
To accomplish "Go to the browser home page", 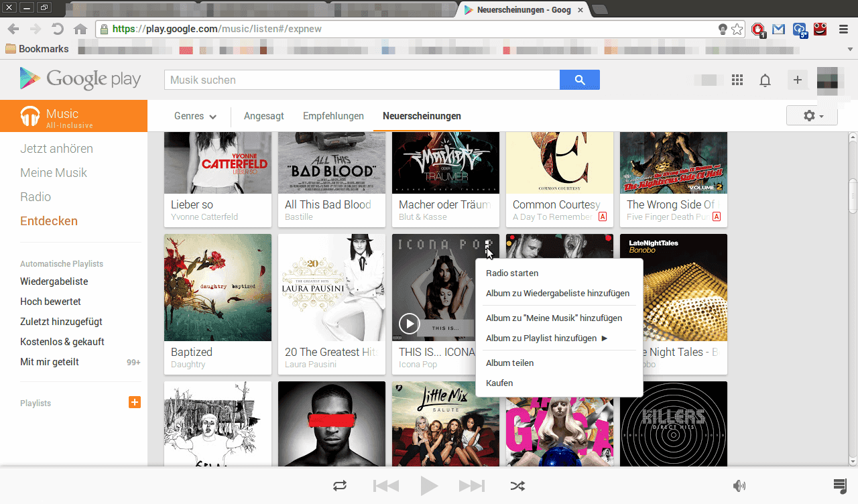I will coord(80,29).
